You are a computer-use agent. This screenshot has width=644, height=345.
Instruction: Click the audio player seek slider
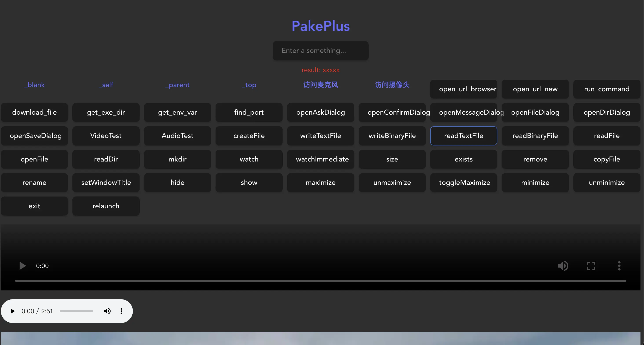click(x=76, y=311)
